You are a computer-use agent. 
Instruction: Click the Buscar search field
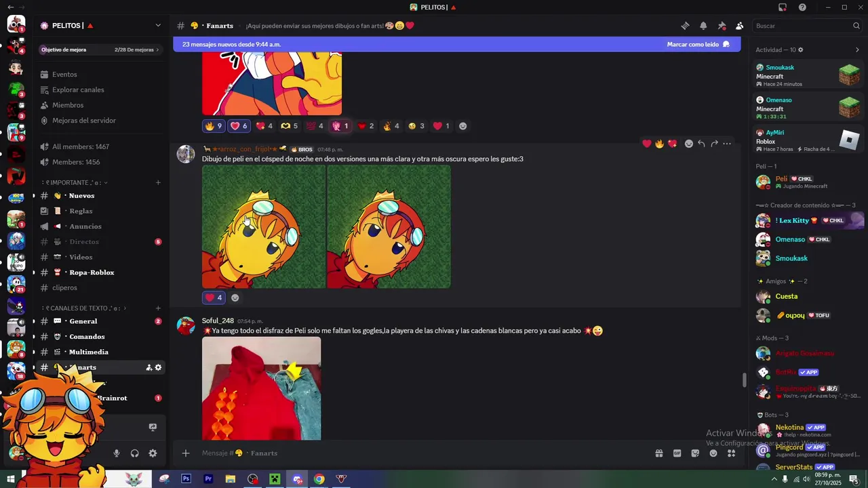(x=807, y=26)
